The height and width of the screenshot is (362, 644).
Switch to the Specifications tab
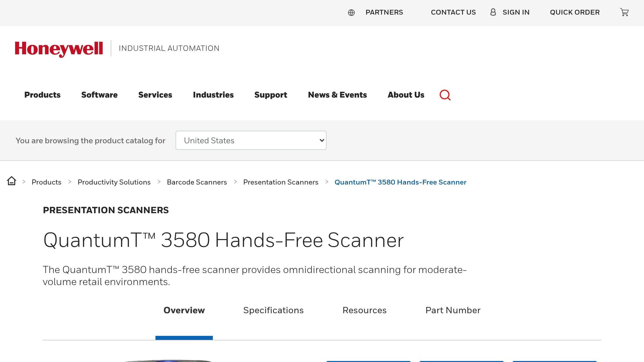[x=273, y=310]
